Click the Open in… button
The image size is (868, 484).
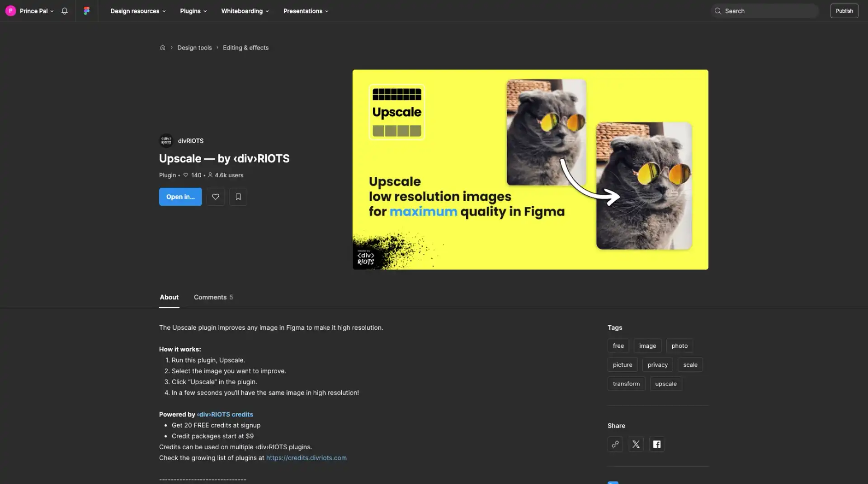pyautogui.click(x=180, y=197)
